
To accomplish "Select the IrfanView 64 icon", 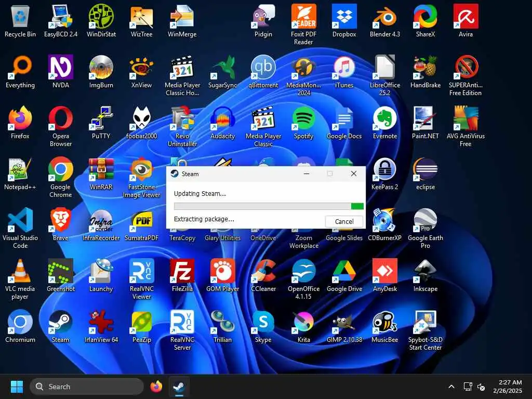I will click(101, 326).
